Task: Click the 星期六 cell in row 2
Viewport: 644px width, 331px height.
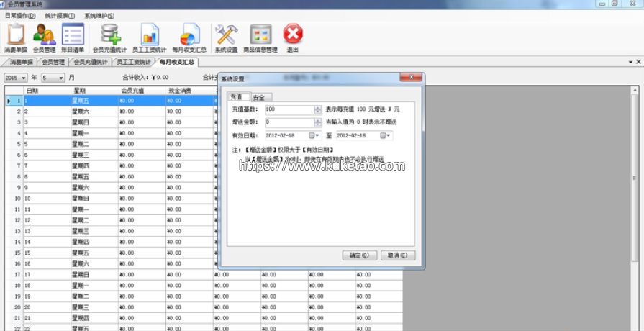Action: [x=95, y=112]
